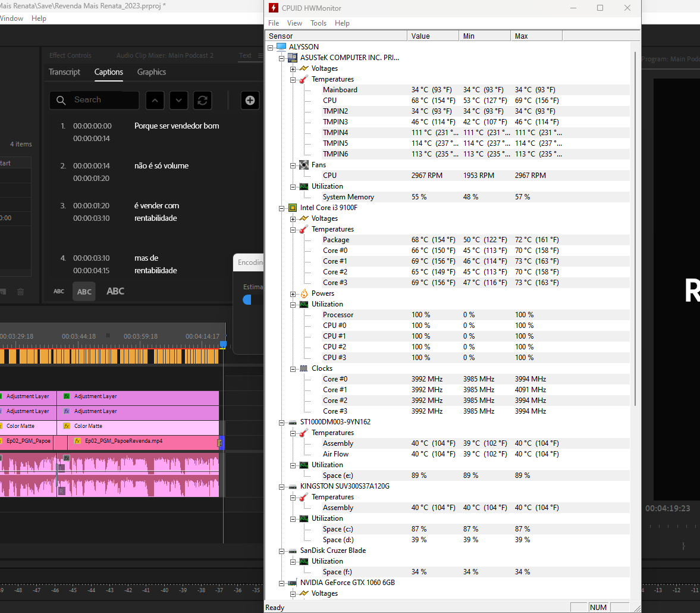Click the ASUSTeK motherboard icon

point(293,58)
